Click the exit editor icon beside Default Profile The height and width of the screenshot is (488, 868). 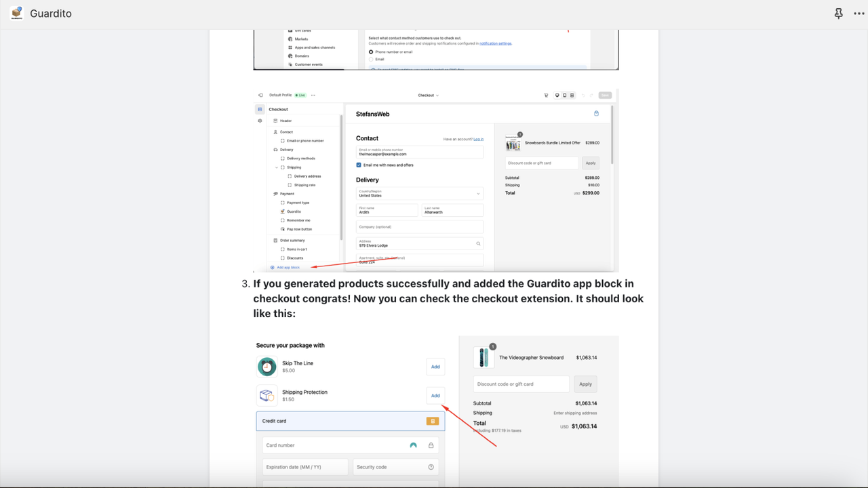click(x=260, y=95)
